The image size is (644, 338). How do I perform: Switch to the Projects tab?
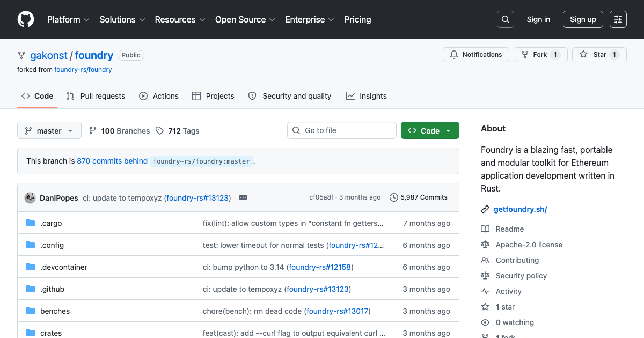213,96
